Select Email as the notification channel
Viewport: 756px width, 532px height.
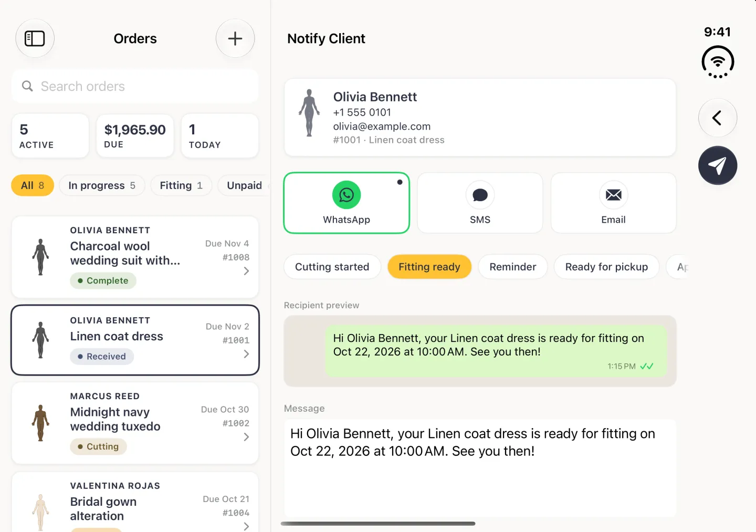613,203
